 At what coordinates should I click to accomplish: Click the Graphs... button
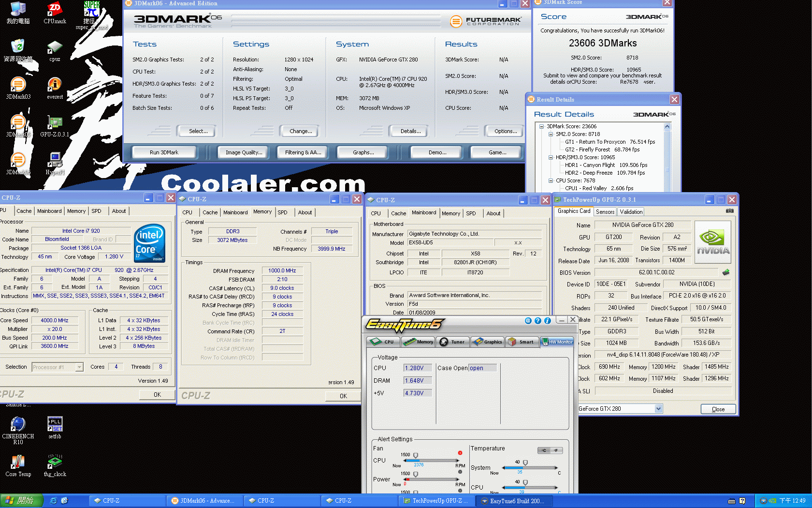[x=363, y=152]
